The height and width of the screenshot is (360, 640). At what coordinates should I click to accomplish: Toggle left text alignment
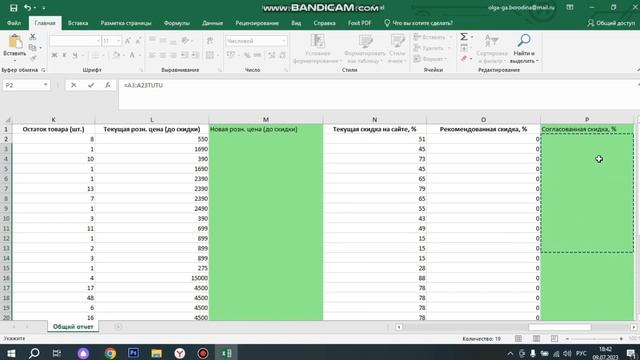(x=152, y=55)
